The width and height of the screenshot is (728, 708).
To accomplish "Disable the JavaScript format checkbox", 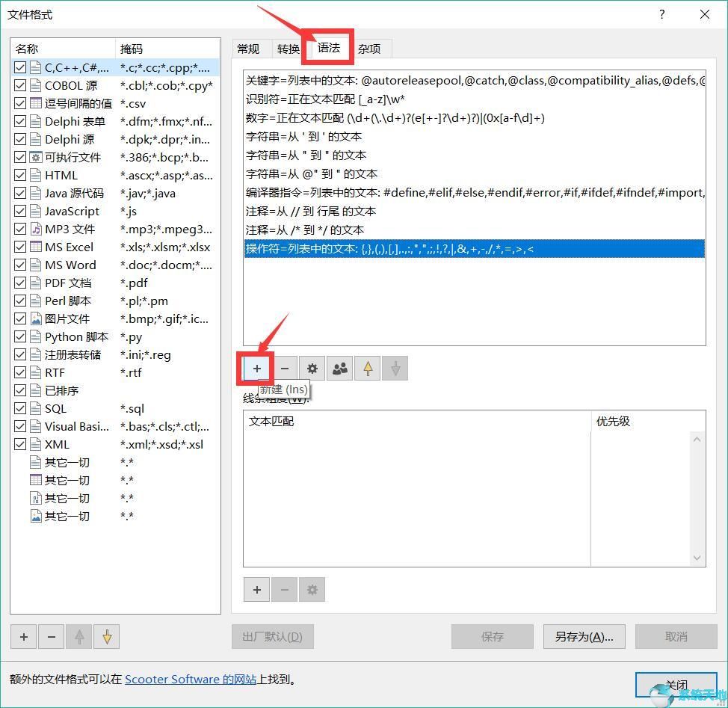I will (x=20, y=211).
